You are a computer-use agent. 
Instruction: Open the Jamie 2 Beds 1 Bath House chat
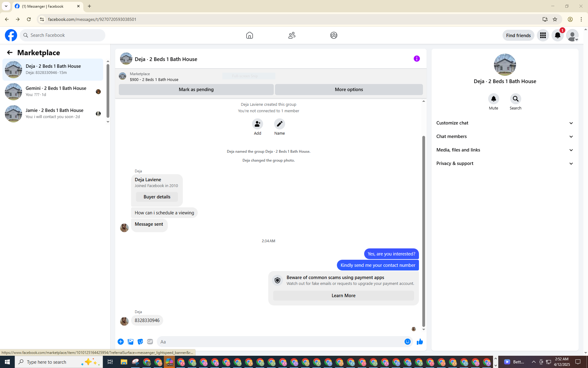[x=53, y=113]
